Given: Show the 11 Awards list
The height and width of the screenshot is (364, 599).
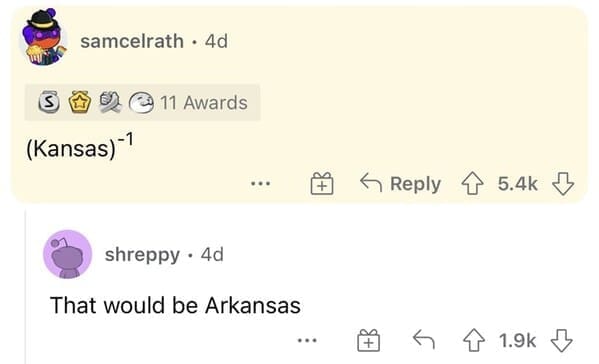Looking at the screenshot, I should click(142, 102).
